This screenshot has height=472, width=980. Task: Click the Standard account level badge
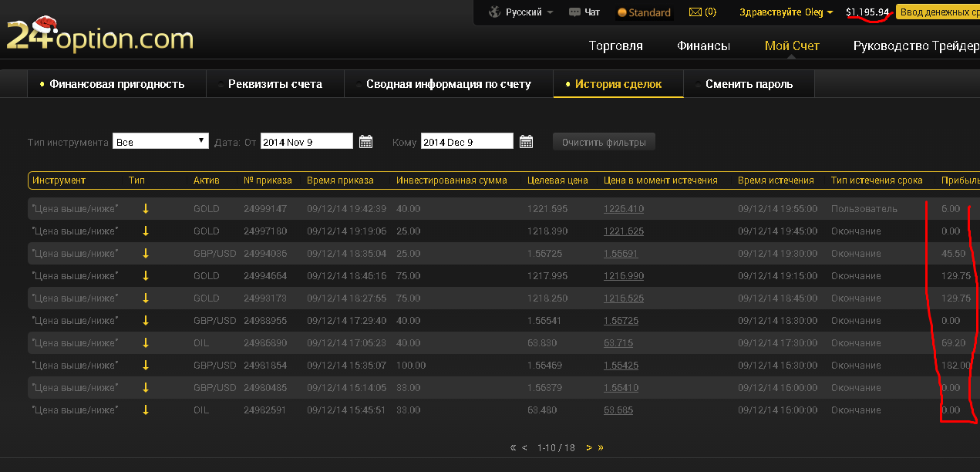tap(644, 12)
